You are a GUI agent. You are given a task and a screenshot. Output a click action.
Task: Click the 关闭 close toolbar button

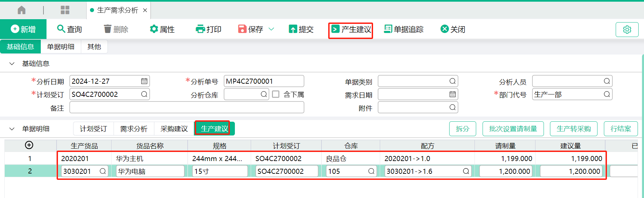(453, 29)
